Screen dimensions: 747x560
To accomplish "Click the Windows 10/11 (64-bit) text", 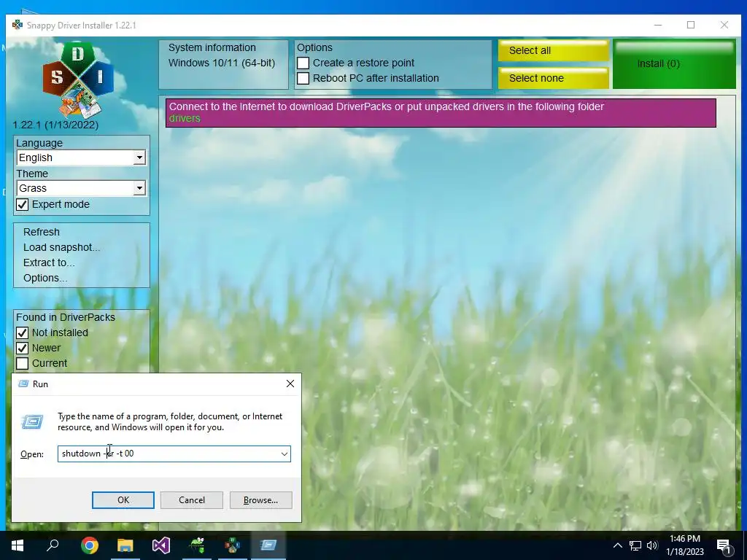I will [222, 63].
